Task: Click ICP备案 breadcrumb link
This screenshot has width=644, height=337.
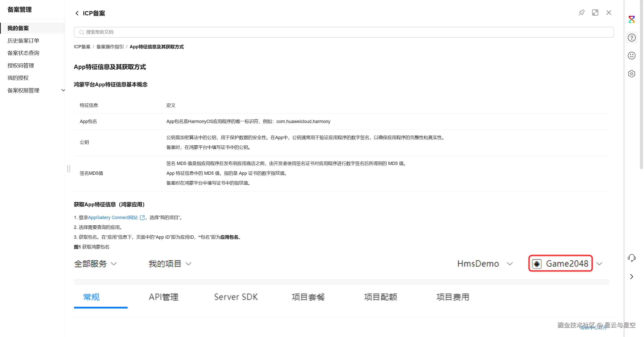Action: (x=82, y=47)
